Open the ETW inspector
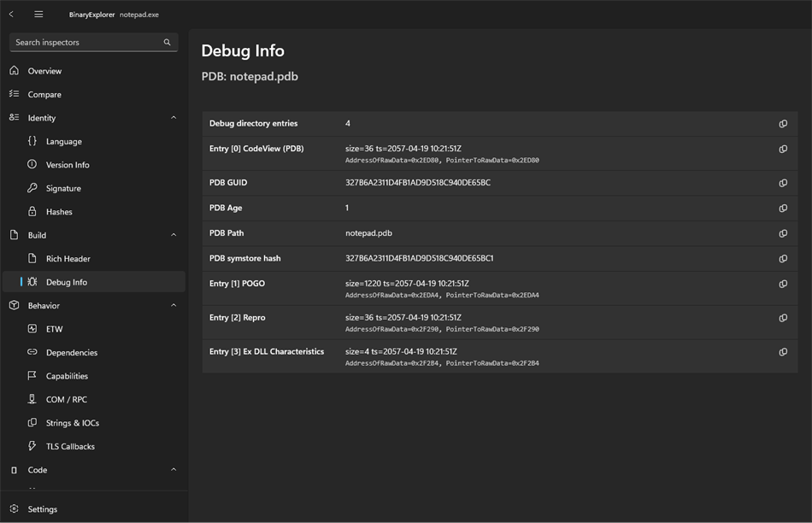 [x=94, y=329]
